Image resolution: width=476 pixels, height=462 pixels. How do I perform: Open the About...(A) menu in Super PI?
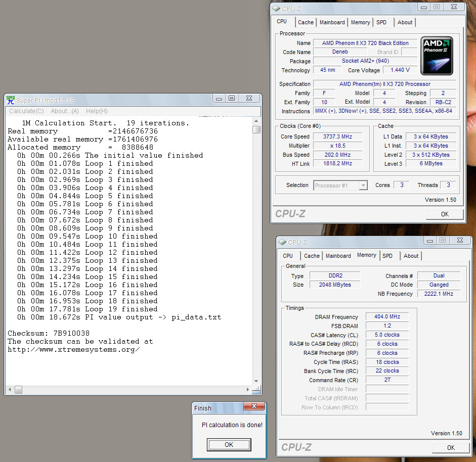pos(65,111)
